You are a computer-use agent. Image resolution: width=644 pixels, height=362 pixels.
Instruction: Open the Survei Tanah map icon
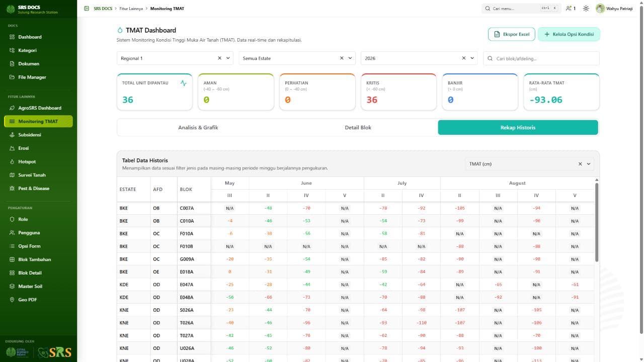point(12,175)
